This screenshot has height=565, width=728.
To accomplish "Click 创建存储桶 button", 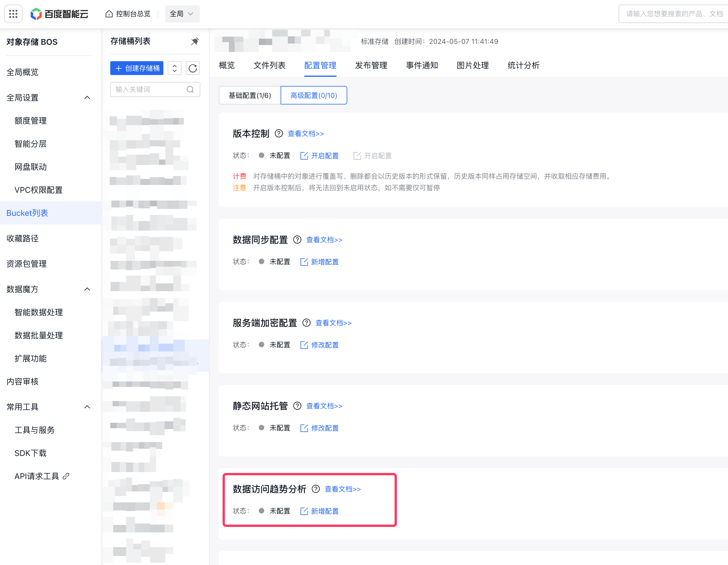I will tap(137, 68).
